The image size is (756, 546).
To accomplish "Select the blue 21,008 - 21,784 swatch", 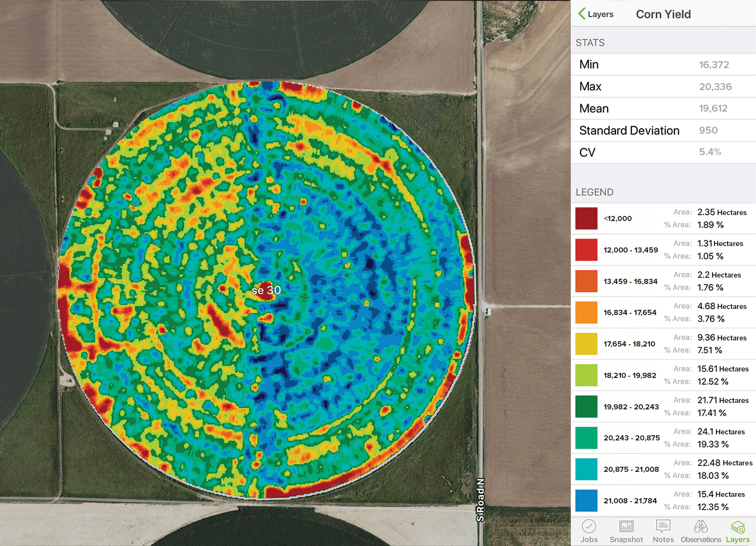I will point(586,501).
